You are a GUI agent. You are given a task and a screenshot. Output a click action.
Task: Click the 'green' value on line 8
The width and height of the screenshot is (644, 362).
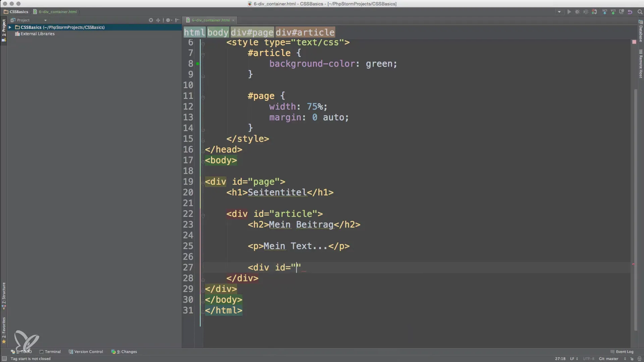(x=379, y=64)
